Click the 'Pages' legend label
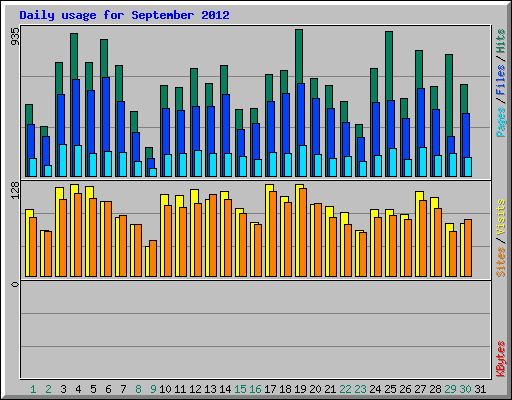The width and height of the screenshot is (512, 400). point(501,122)
